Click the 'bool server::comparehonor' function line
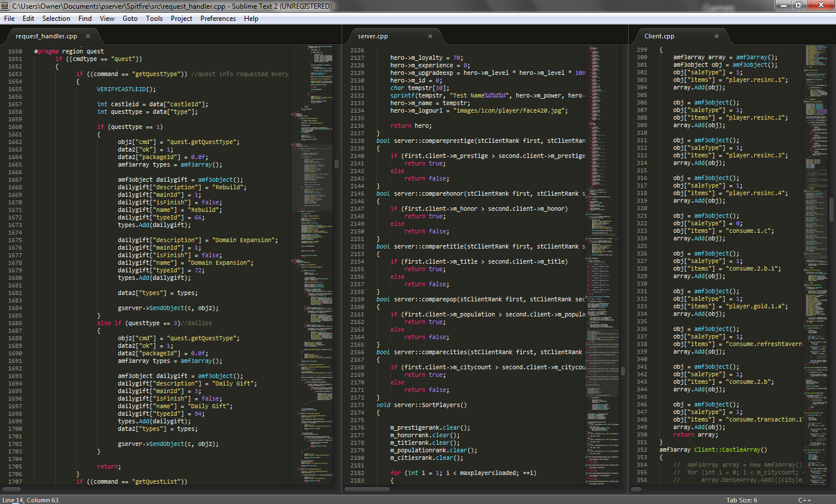 tap(480, 193)
